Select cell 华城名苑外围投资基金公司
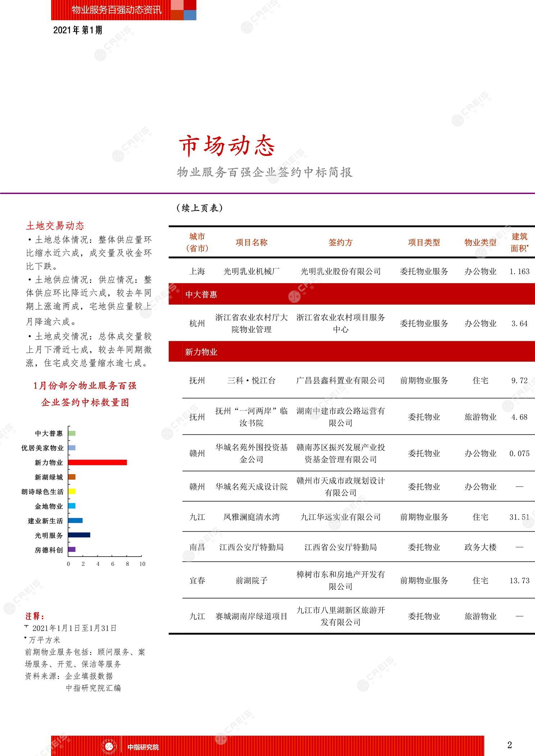The width and height of the screenshot is (535, 756). [252, 453]
